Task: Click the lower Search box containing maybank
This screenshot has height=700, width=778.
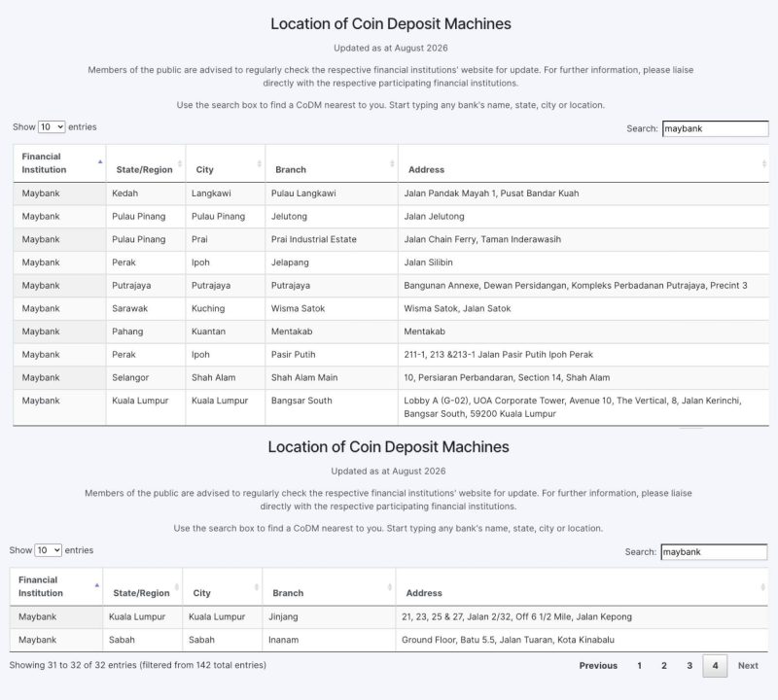Action: (x=714, y=551)
